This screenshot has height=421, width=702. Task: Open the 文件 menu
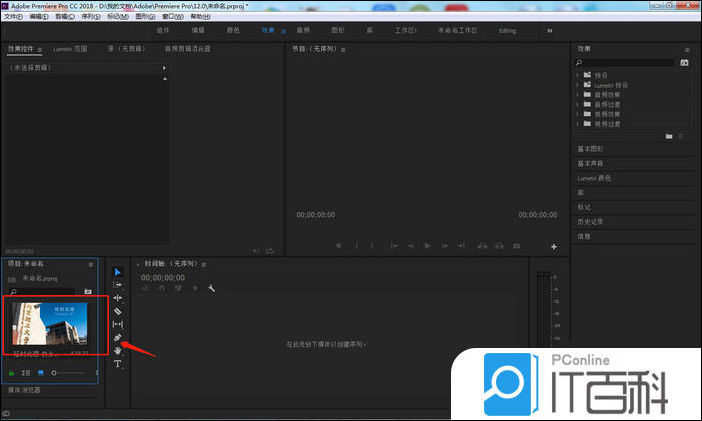(12, 17)
